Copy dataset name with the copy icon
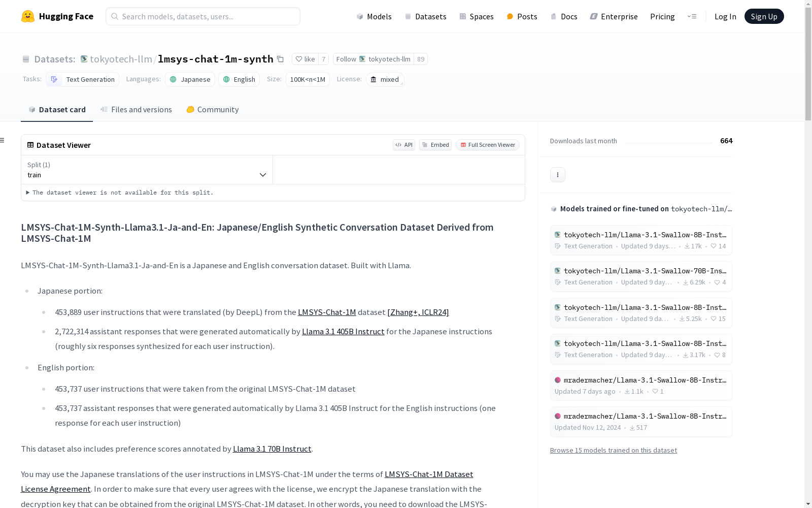This screenshot has height=508, width=812. click(280, 59)
